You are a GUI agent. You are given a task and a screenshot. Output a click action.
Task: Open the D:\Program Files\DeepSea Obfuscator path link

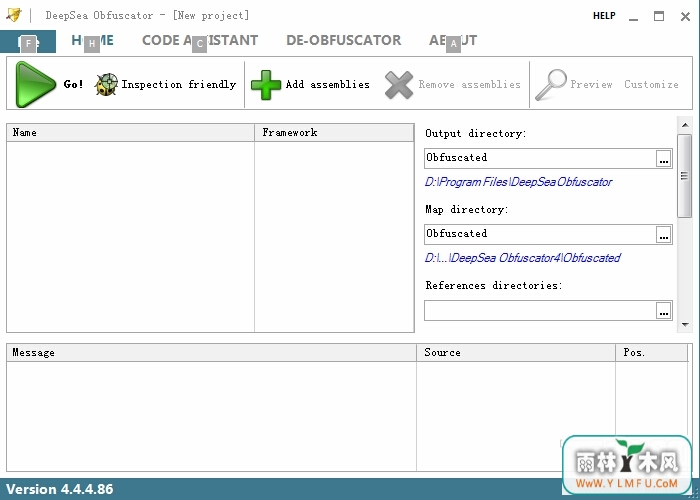coord(518,182)
